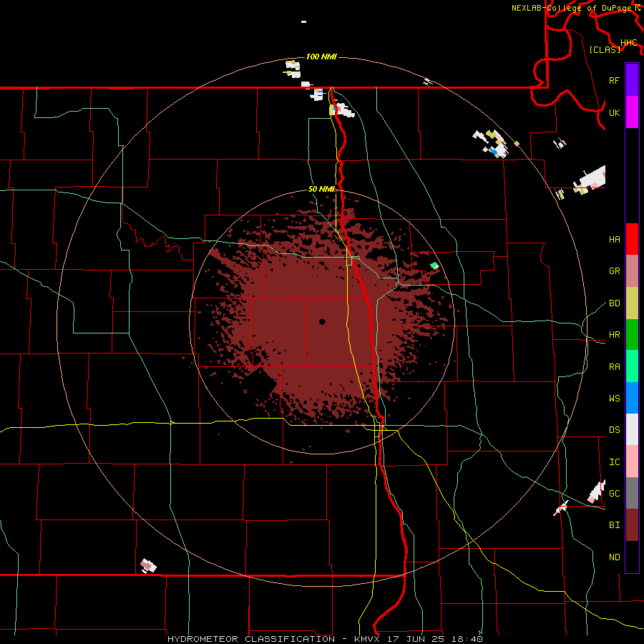644x644 pixels.
Task: Click the HHC product code text
Action: click(x=628, y=43)
